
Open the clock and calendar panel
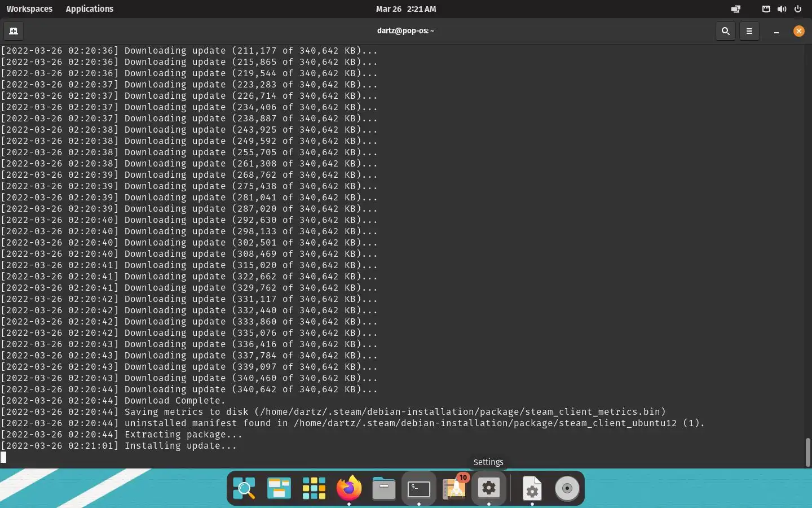point(406,9)
